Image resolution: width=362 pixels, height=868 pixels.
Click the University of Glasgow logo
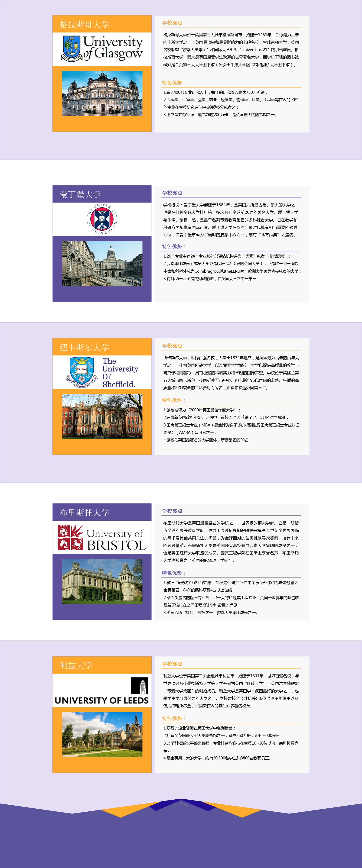pos(102,49)
